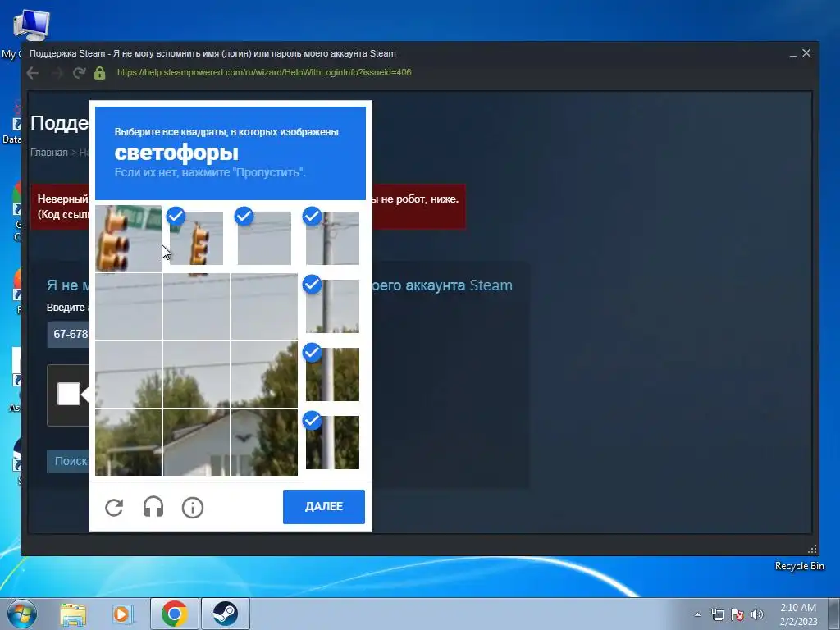This screenshot has height=630, width=840.
Task: Deselect darkest bottom pole tile
Action: click(x=332, y=442)
